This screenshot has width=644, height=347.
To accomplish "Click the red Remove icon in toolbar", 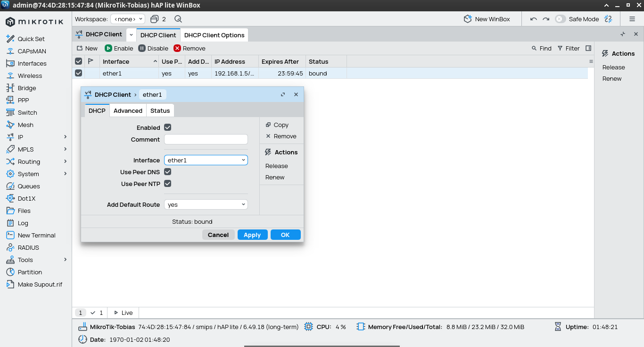I will (177, 48).
